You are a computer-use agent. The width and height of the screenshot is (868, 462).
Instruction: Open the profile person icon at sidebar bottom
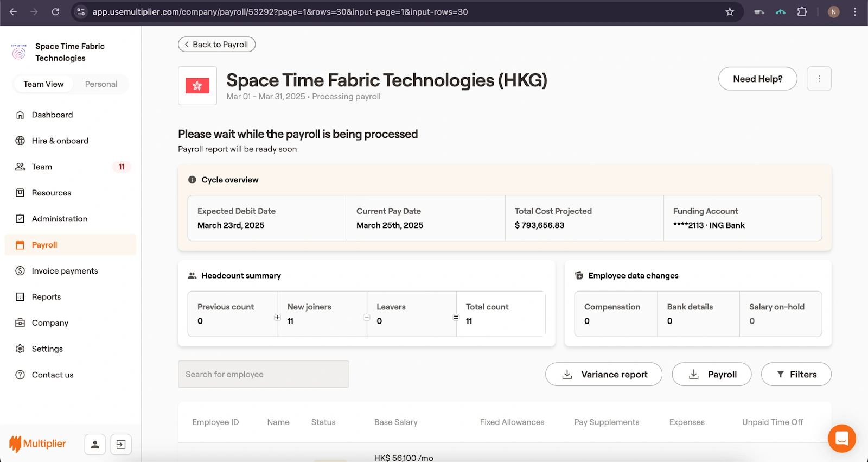(95, 445)
